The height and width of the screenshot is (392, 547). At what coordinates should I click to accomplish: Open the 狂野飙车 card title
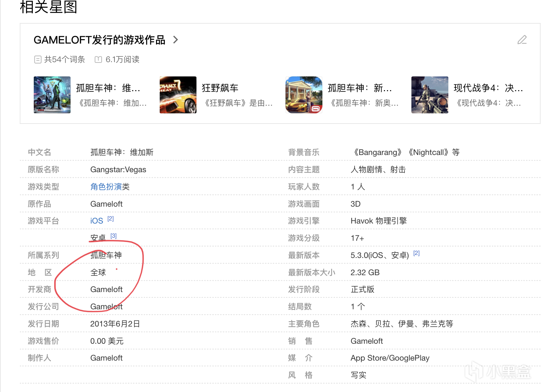click(x=220, y=88)
